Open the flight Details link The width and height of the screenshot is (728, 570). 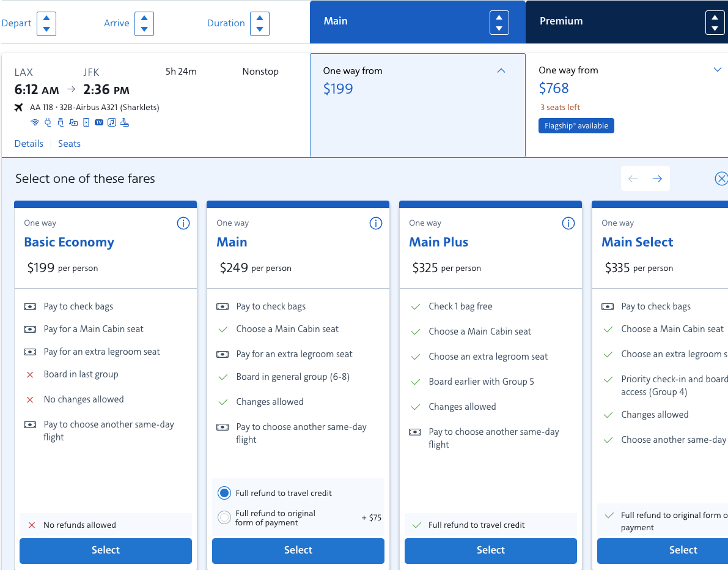[29, 143]
